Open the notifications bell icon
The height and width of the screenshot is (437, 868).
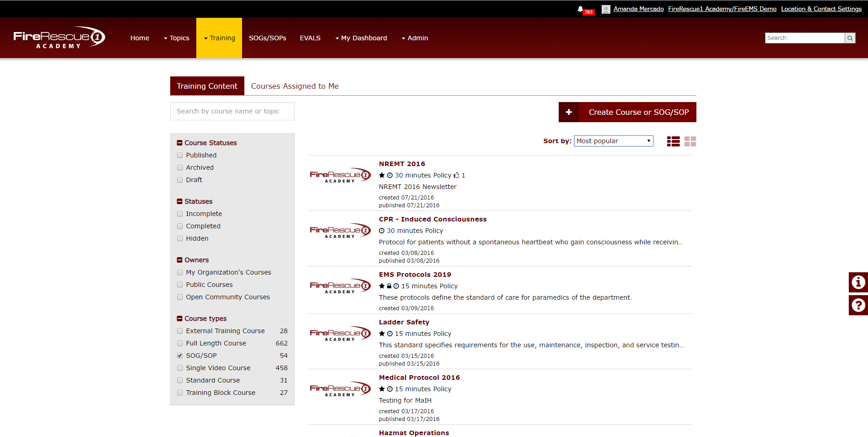tap(580, 9)
